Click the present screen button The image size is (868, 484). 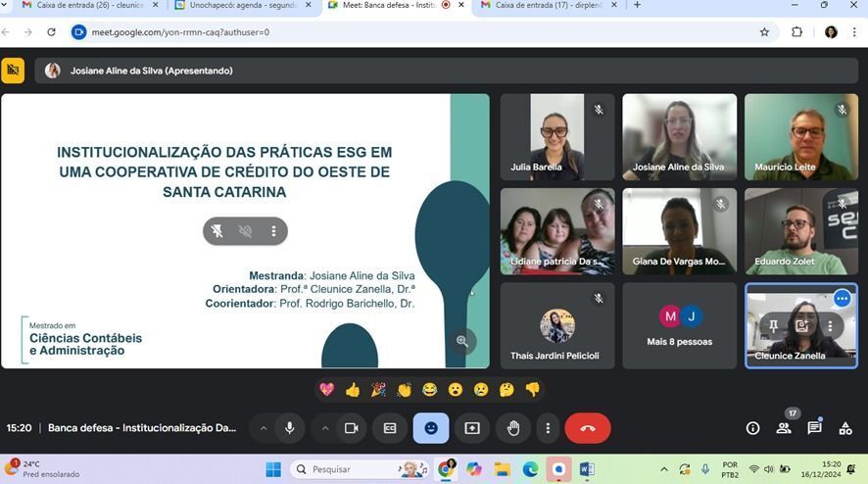(471, 428)
